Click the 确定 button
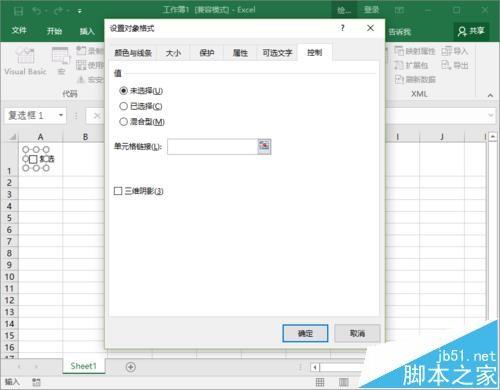This screenshot has width=500, height=390. click(x=305, y=333)
